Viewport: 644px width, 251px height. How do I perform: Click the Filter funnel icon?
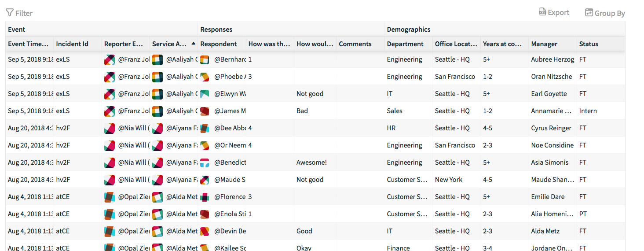(x=10, y=13)
